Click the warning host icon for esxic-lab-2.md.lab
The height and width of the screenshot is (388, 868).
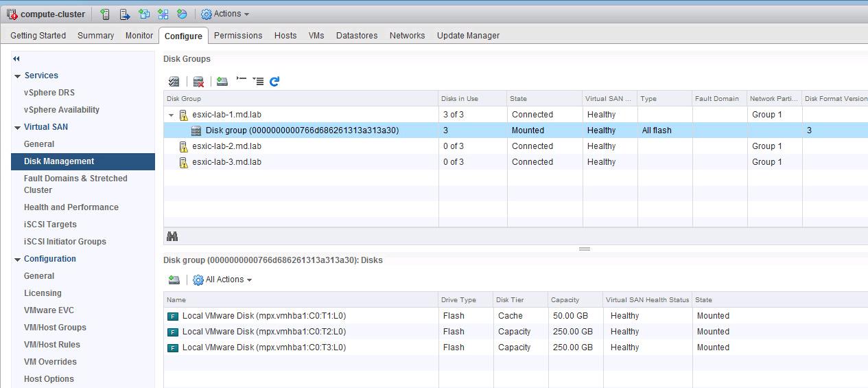coord(183,146)
